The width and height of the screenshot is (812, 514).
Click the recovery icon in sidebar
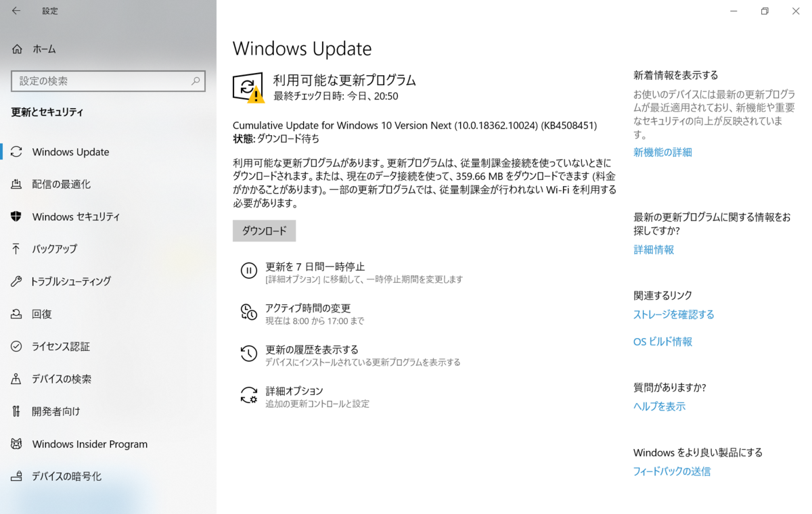(x=17, y=314)
